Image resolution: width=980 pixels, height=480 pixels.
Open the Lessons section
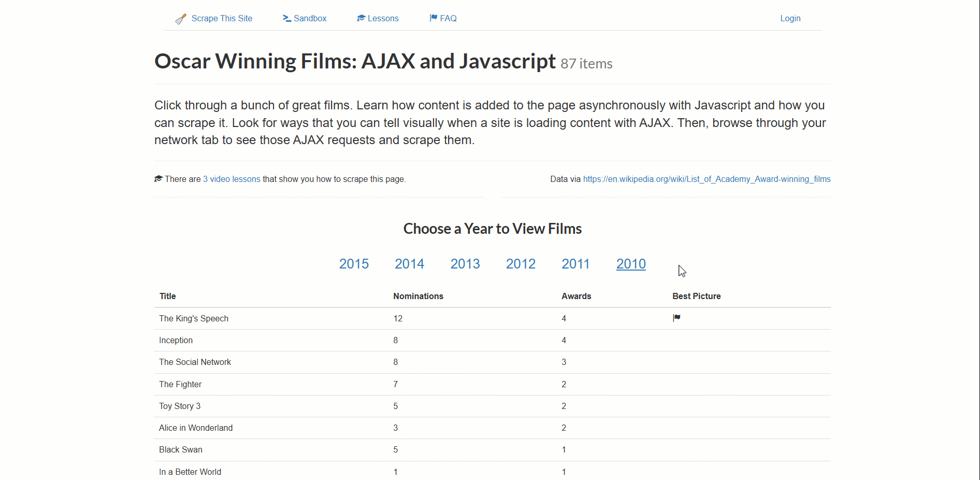click(x=382, y=18)
